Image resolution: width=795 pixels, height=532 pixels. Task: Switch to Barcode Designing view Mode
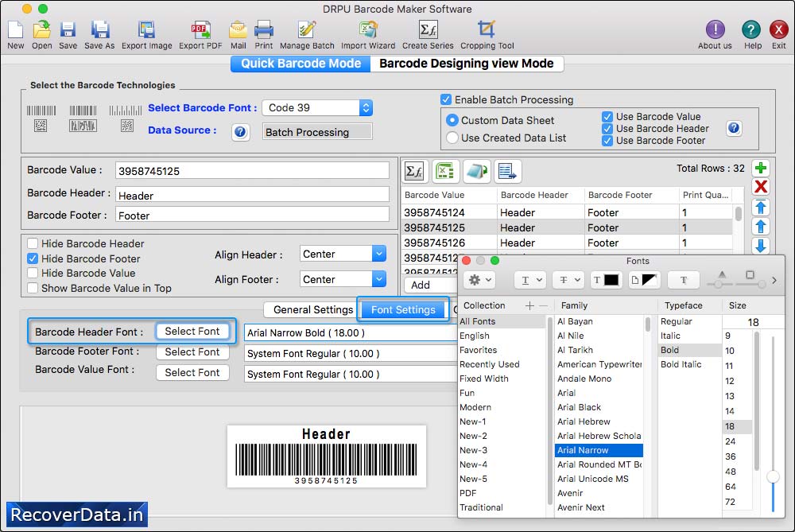coord(467,64)
